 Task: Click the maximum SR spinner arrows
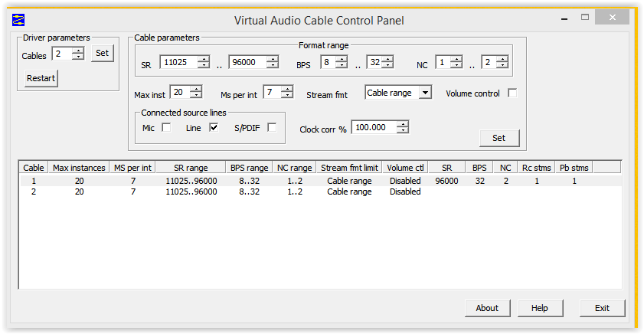coord(273,63)
